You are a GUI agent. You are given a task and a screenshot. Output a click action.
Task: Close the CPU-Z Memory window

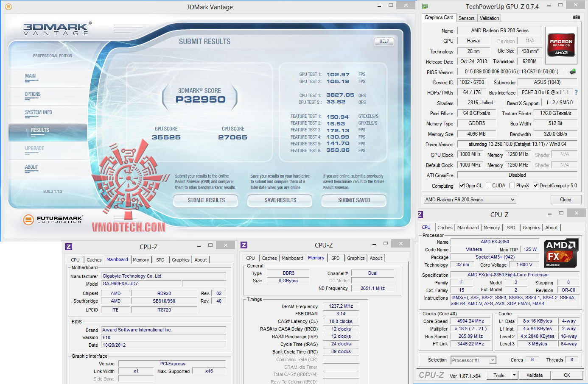[x=400, y=243]
